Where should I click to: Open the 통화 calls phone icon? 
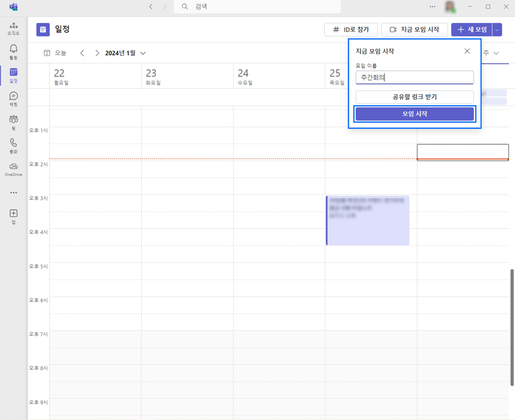(14, 146)
